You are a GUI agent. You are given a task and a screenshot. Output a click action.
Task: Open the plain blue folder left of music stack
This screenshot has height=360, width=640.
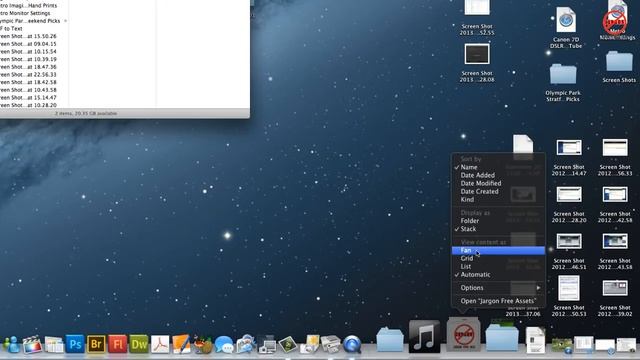pos(390,339)
